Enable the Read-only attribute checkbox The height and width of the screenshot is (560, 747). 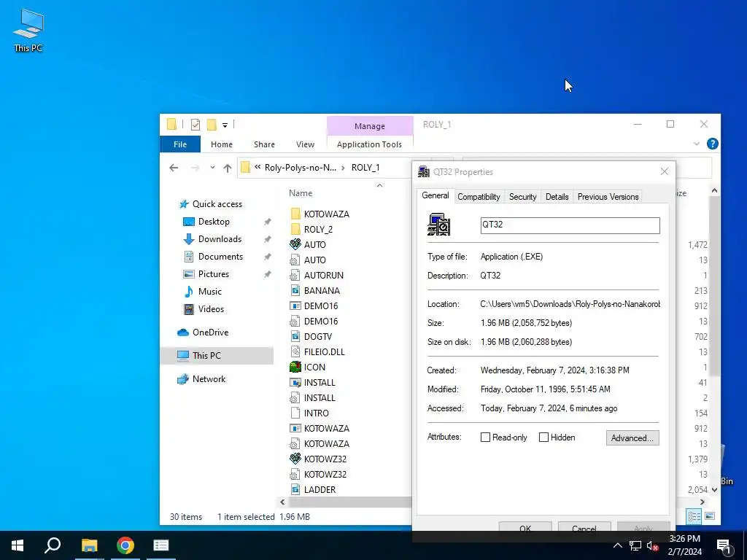click(485, 437)
